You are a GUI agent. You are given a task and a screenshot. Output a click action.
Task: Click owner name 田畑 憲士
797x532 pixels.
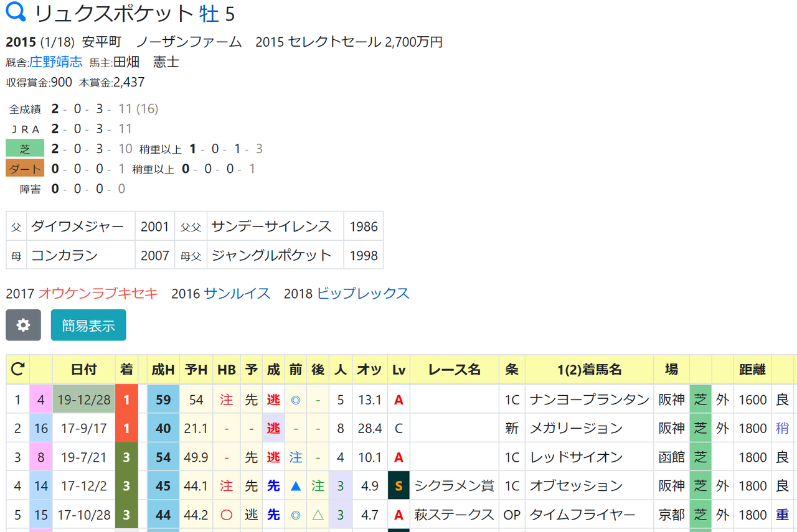click(x=146, y=62)
